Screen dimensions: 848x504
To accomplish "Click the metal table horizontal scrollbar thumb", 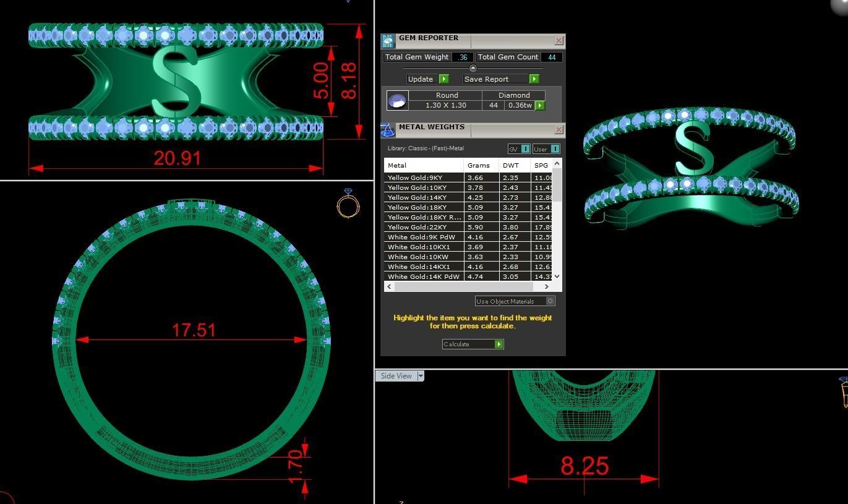I will tap(463, 287).
